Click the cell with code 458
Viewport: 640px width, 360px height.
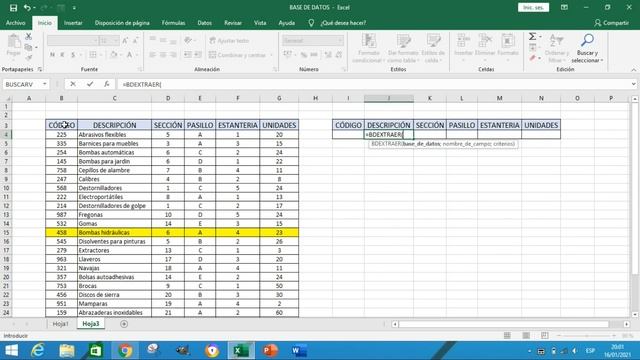coord(61,232)
